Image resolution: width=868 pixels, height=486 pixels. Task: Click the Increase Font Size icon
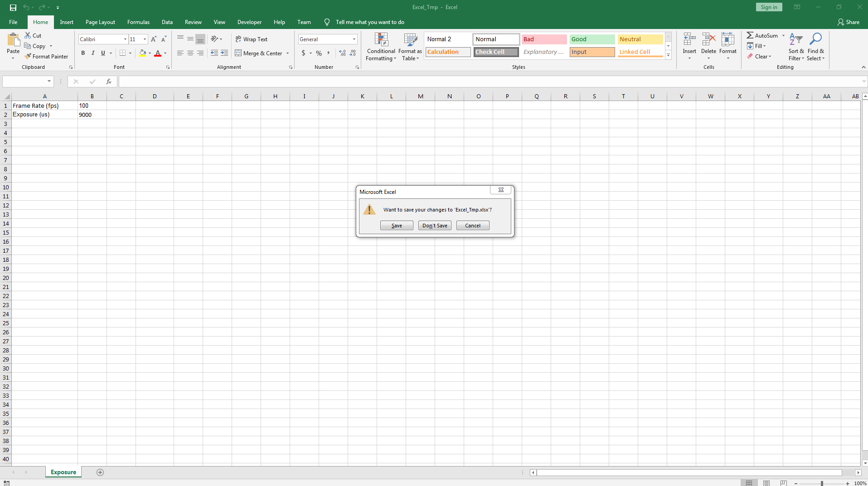coord(154,39)
